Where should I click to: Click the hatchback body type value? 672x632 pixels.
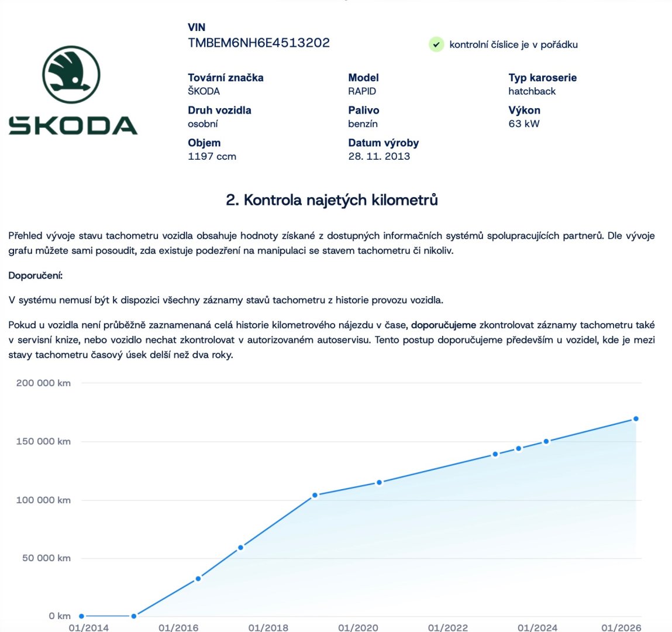point(532,91)
